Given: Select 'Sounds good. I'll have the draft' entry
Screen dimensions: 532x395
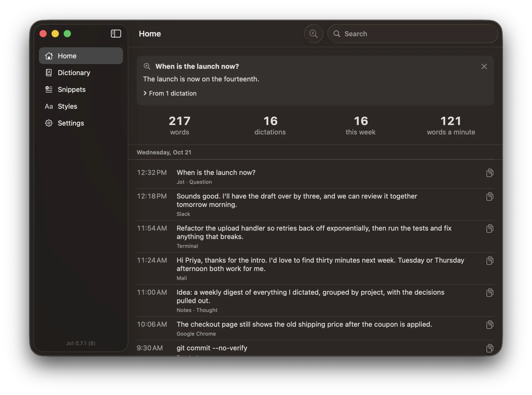Looking at the screenshot, I should [315, 204].
